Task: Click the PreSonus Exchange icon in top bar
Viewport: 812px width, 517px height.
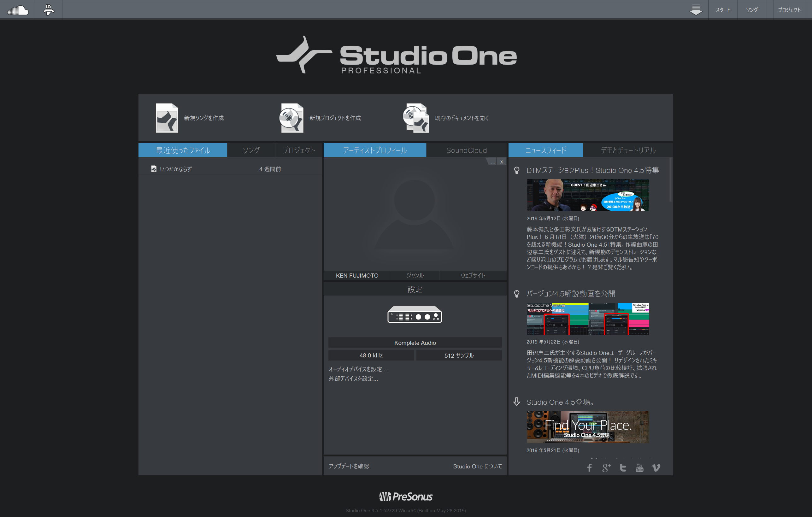Action: 49,10
